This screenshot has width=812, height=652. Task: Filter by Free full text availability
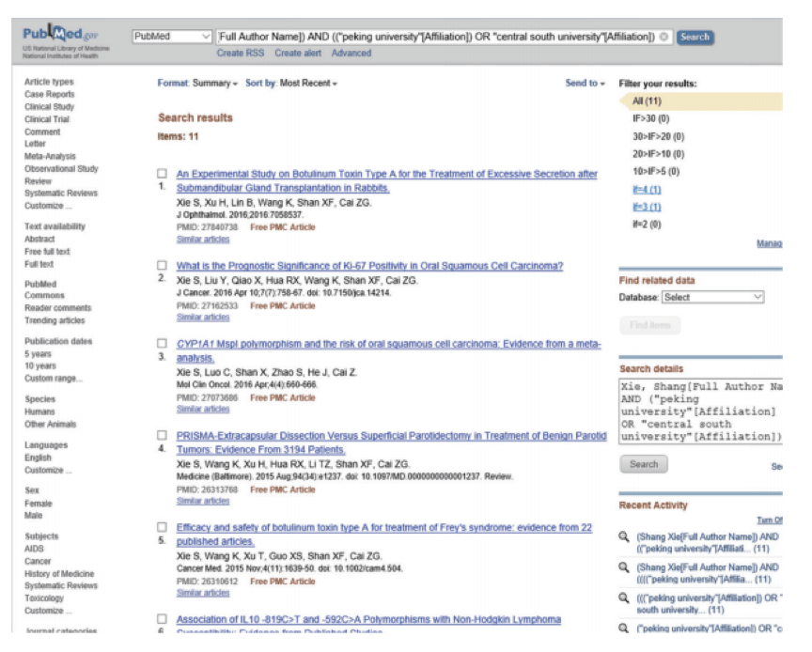click(x=47, y=252)
